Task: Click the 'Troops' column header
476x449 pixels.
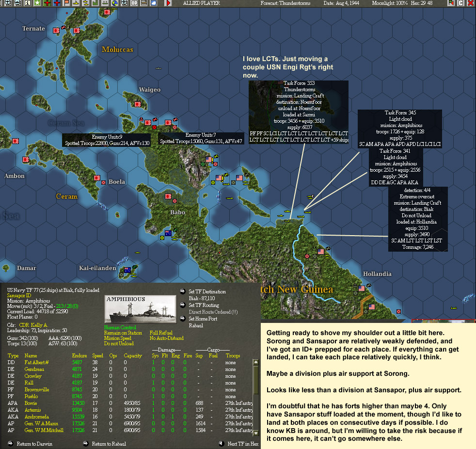Action: tap(233, 355)
